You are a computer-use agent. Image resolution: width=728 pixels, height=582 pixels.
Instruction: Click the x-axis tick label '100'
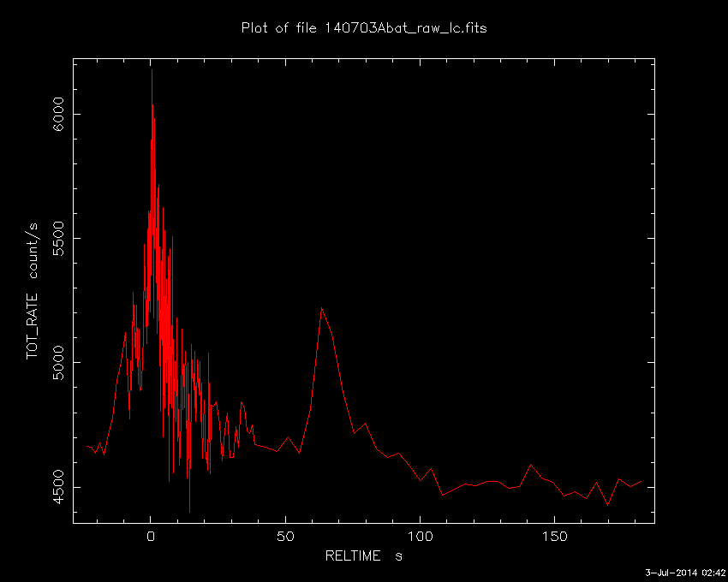pyautogui.click(x=421, y=537)
